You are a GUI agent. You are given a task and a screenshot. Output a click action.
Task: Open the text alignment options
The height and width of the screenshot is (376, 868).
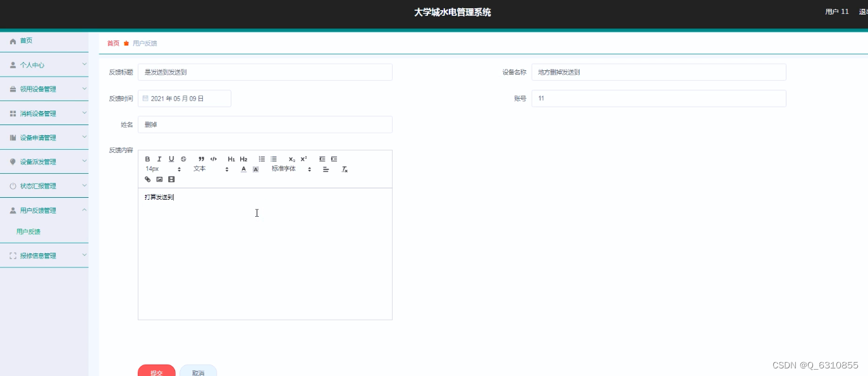click(x=326, y=169)
